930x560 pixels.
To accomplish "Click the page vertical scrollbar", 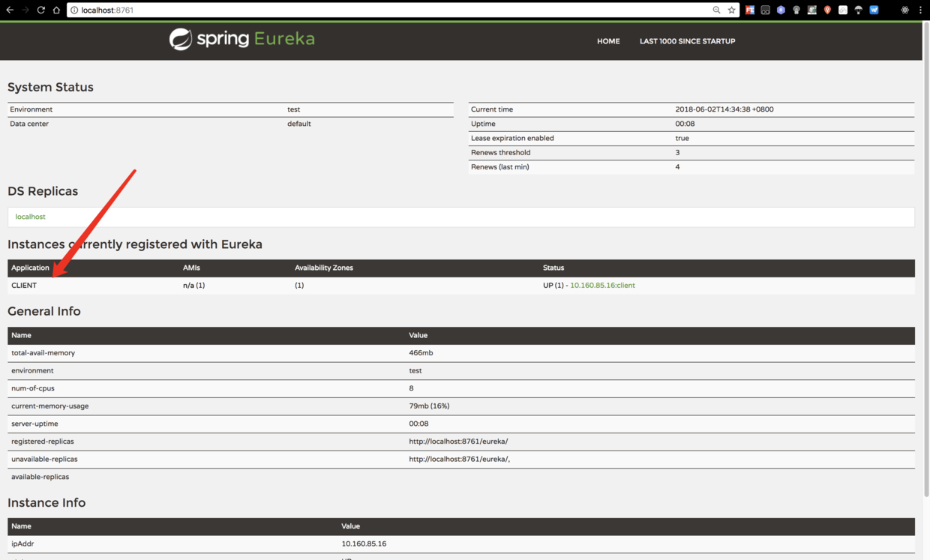I will (x=925, y=259).
